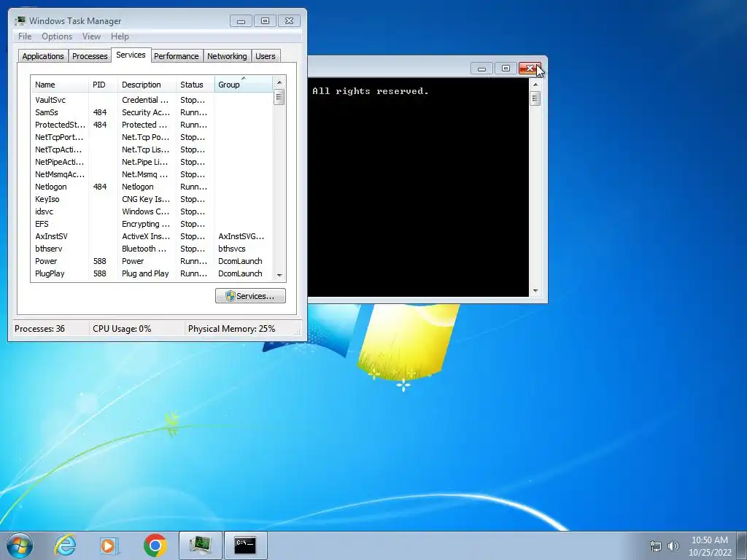Sort services by PID column
The height and width of the screenshot is (560, 747).
click(x=102, y=85)
